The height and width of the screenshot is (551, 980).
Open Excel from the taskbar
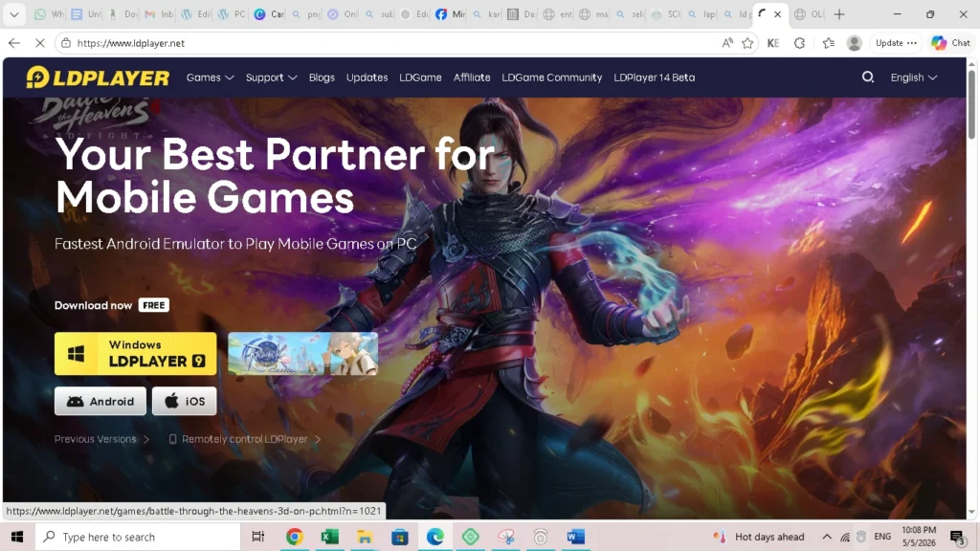point(329,537)
